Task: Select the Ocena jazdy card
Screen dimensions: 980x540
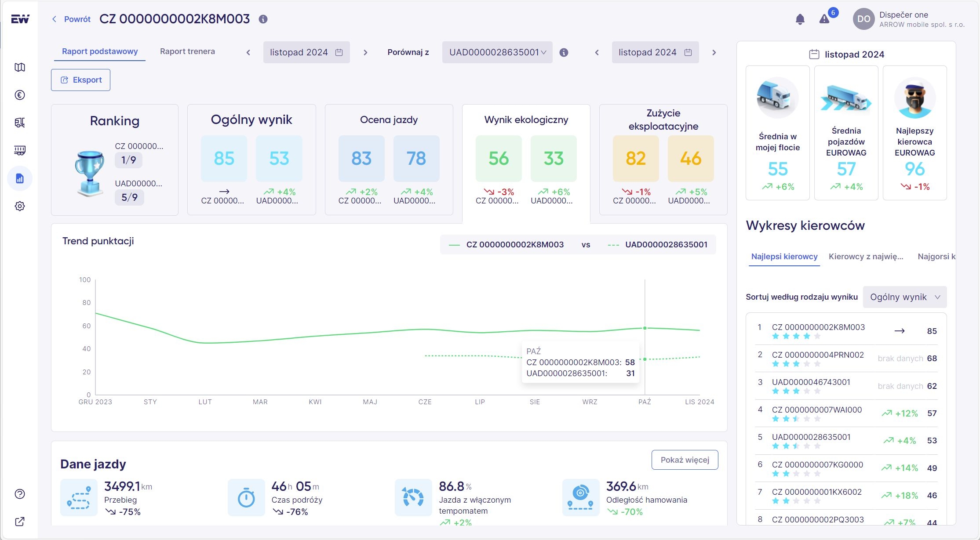Action: [x=389, y=159]
